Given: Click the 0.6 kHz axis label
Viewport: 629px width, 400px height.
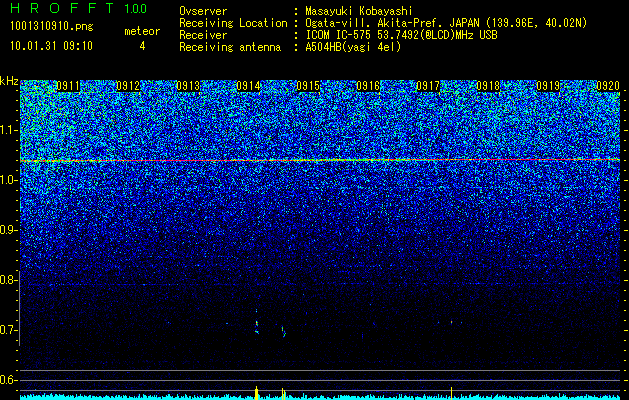Looking at the screenshot, I should [x=8, y=380].
